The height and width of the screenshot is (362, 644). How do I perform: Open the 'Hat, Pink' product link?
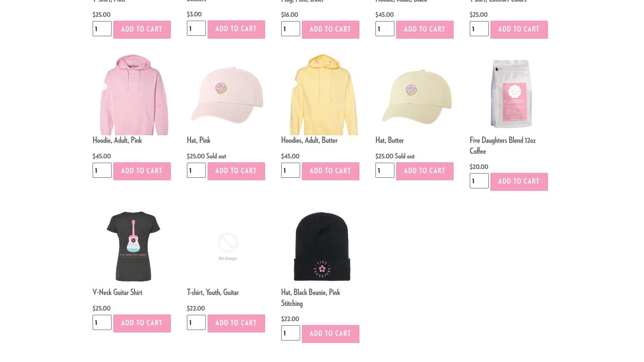[199, 140]
